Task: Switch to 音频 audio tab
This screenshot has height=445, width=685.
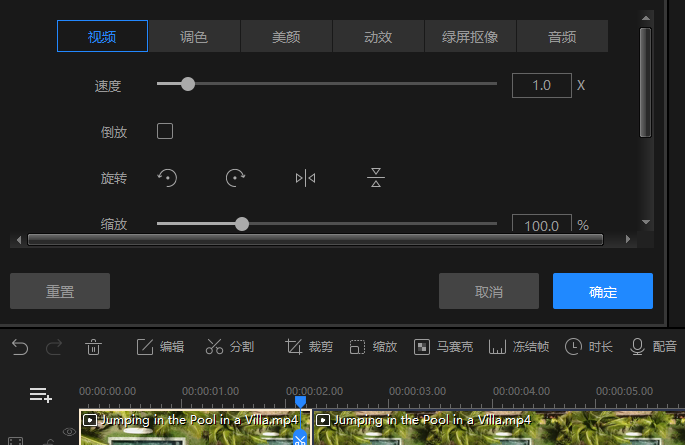Action: [x=562, y=36]
